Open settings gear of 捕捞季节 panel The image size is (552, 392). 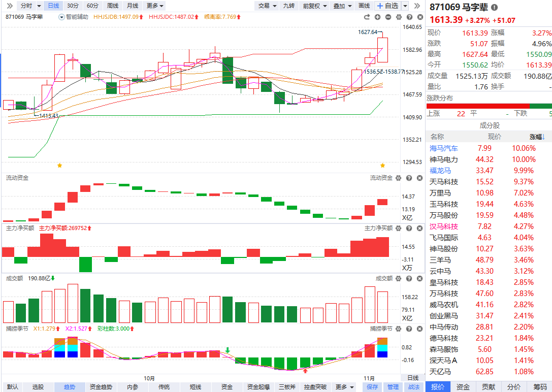pos(399,329)
